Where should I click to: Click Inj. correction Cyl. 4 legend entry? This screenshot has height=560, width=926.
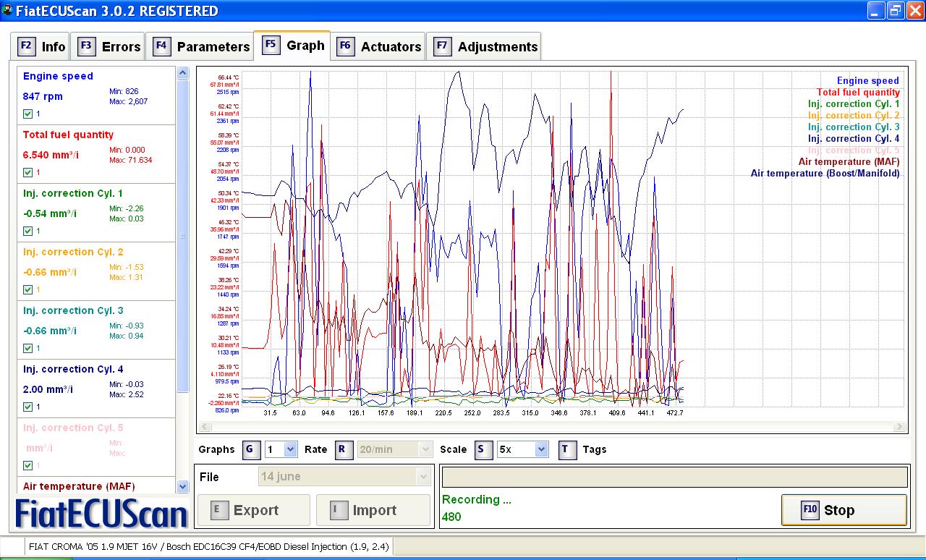click(x=854, y=139)
